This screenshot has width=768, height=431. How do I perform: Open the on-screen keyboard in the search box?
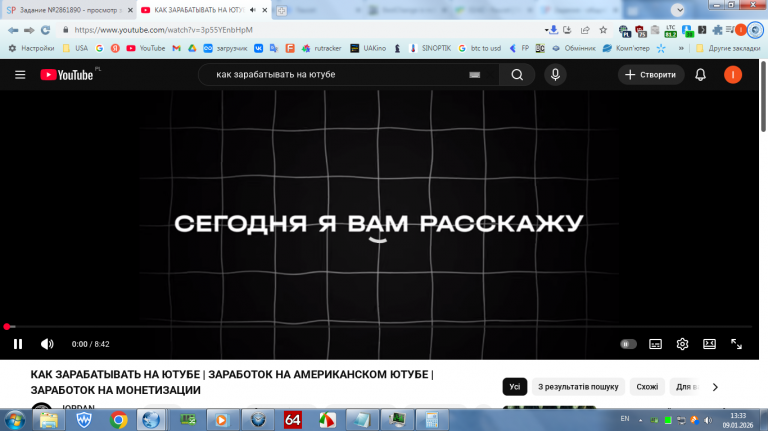474,75
